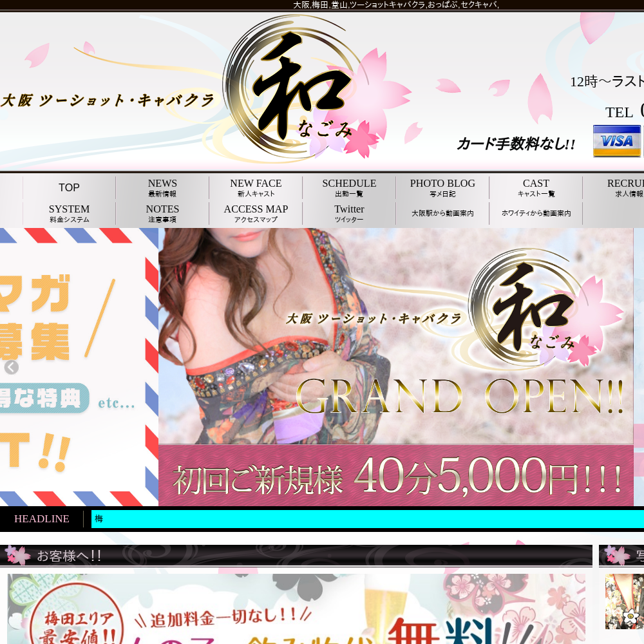The image size is (644, 644).
Task: Open ホワイティから動画案内 link
Action: [536, 213]
